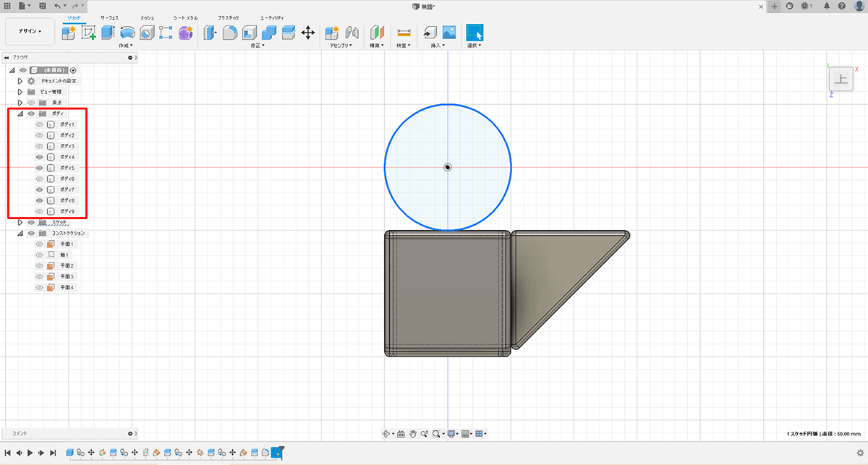Open the app grid data panel icon
This screenshot has height=465, width=868.
(7, 6)
